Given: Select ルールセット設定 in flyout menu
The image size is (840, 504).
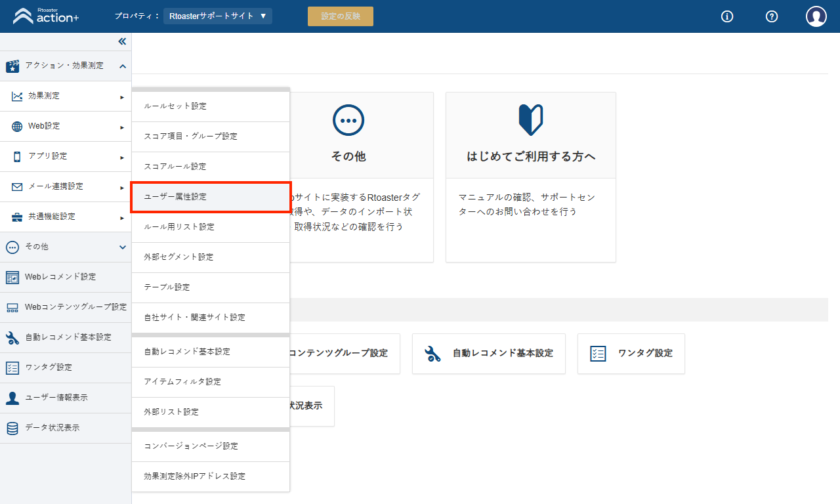Looking at the screenshot, I should [x=211, y=106].
